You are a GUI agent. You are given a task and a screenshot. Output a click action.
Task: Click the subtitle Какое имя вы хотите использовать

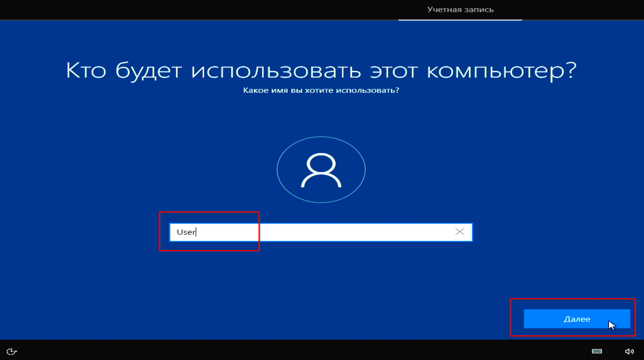tap(321, 90)
